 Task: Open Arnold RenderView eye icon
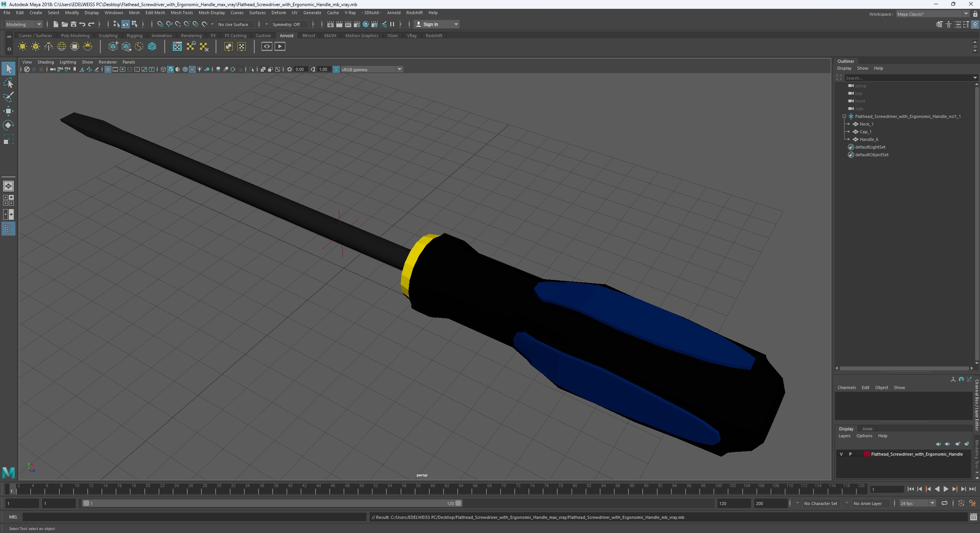pos(267,47)
